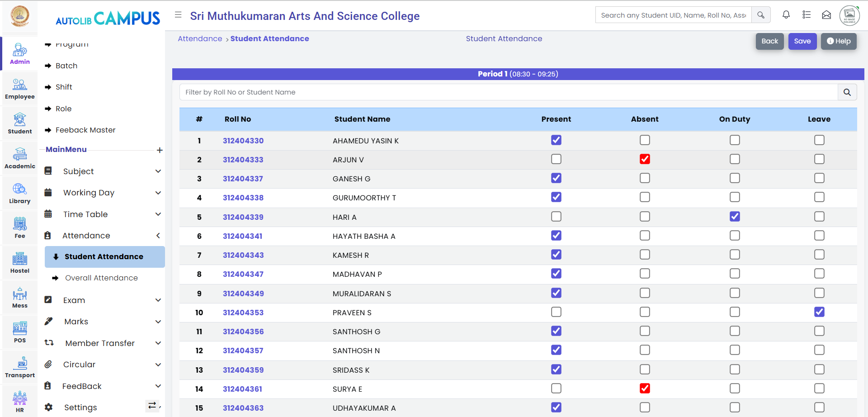868x417 pixels.
Task: Select Feeback Master menu item
Action: 85,130
